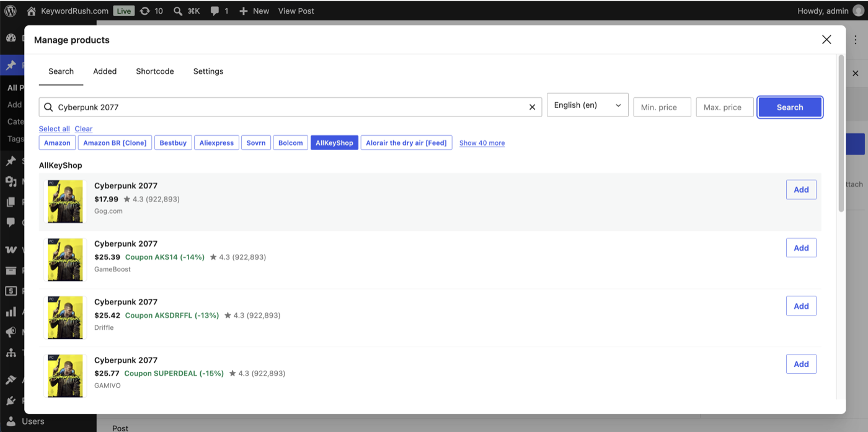Toggle the Sovrn module filter
Image resolution: width=868 pixels, height=432 pixels.
[256, 143]
